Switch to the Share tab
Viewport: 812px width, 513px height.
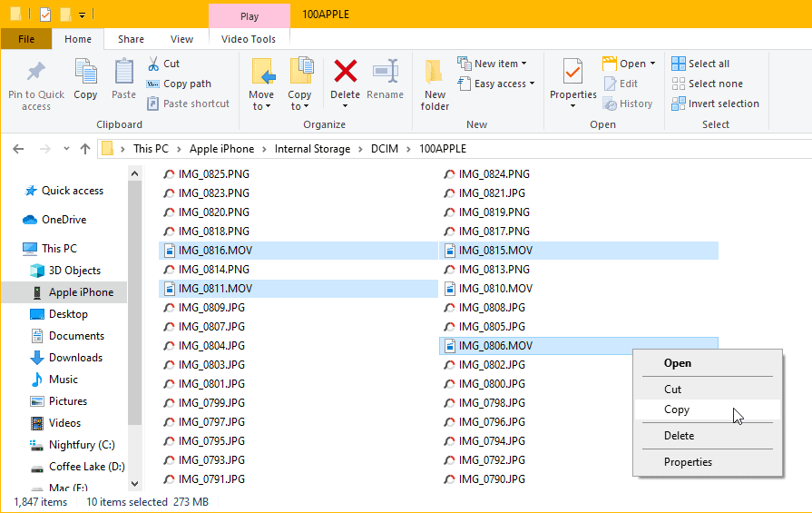point(131,39)
